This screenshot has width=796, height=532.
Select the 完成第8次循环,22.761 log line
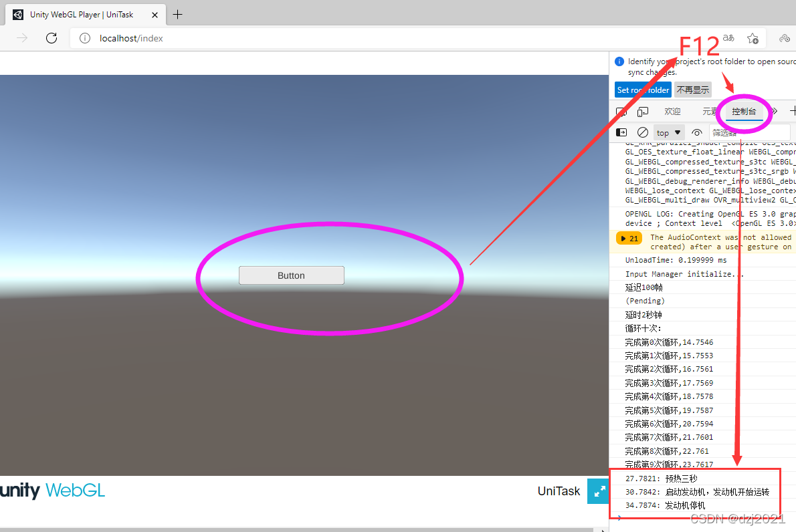pyautogui.click(x=702, y=451)
